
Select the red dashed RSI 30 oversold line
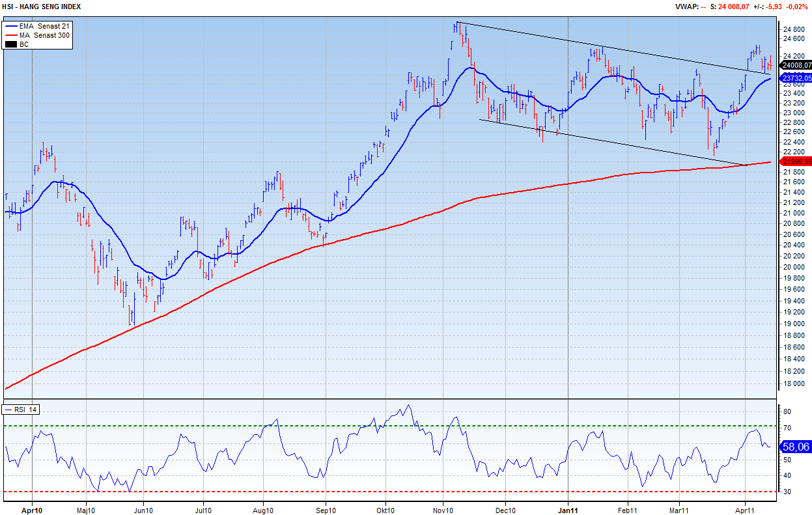click(391, 492)
